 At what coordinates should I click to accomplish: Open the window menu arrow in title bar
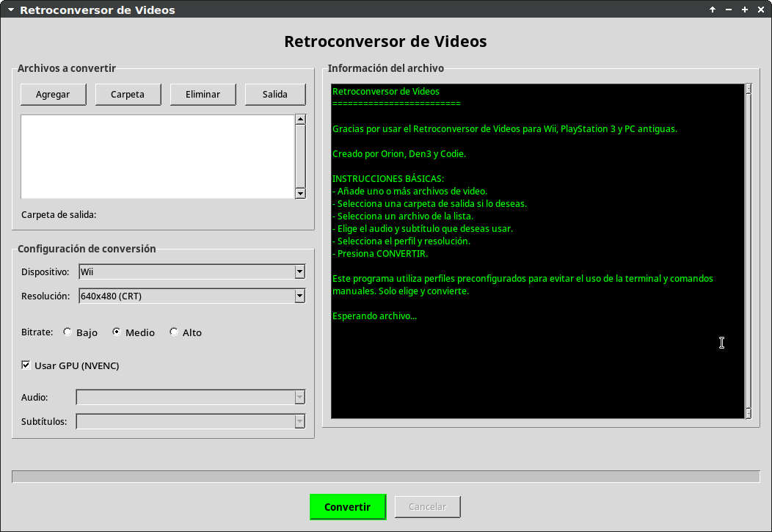coord(10,10)
